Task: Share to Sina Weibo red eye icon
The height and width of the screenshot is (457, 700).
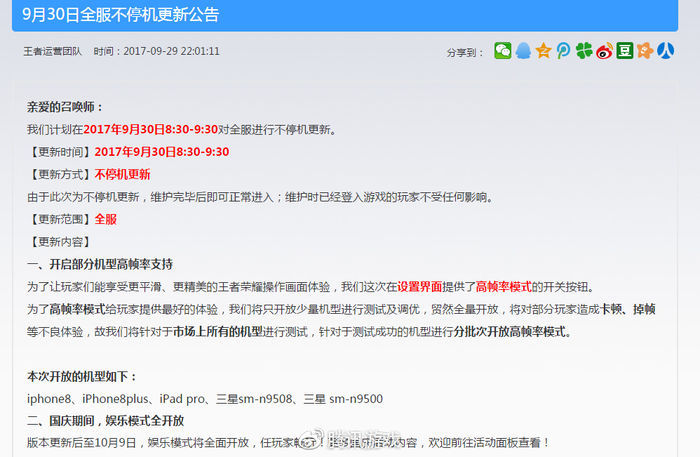Action: tap(604, 51)
